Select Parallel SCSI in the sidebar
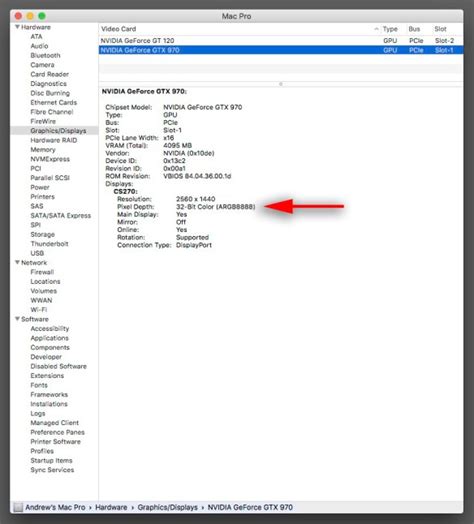 [x=50, y=178]
